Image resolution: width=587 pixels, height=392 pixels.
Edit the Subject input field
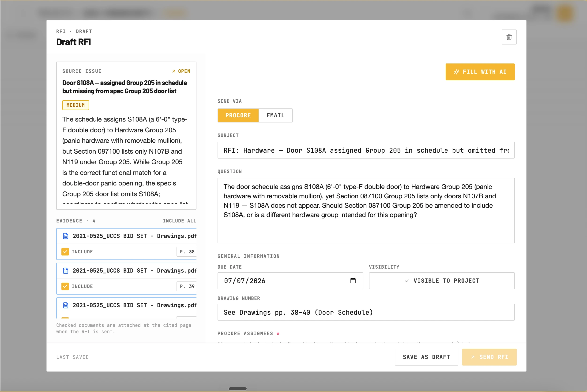click(366, 150)
